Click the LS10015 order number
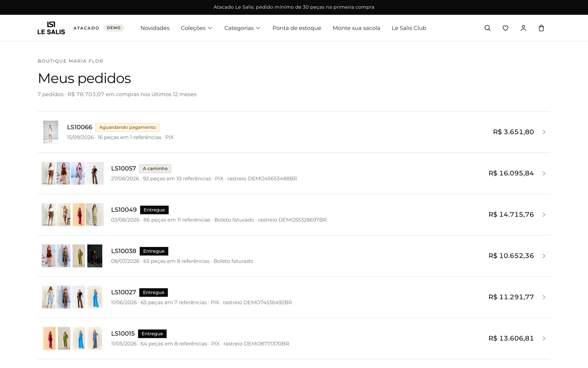Screen dimensions: 588x368 point(123,333)
